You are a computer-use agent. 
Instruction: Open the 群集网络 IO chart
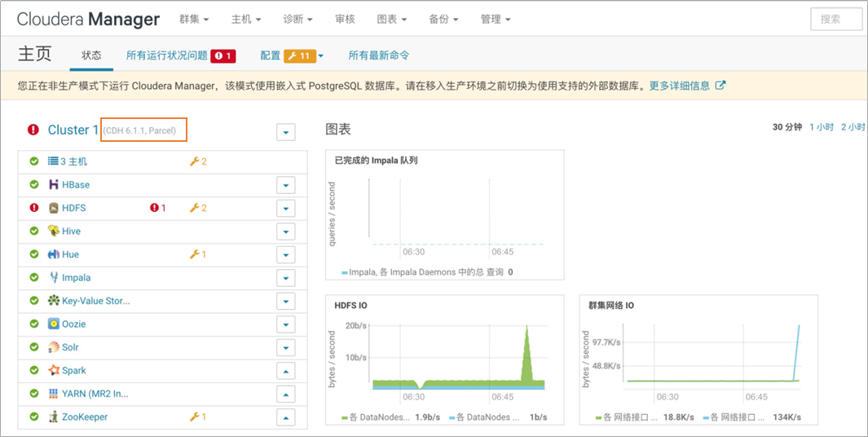pyautogui.click(x=698, y=360)
